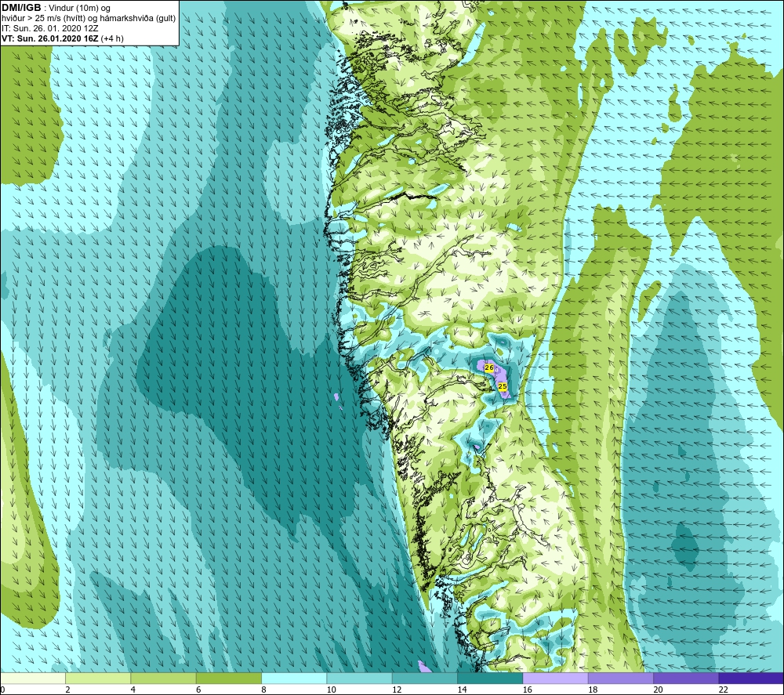Image resolution: width=784 pixels, height=695 pixels.
Task: Select the DMI/IGB title text
Action: [21, 8]
